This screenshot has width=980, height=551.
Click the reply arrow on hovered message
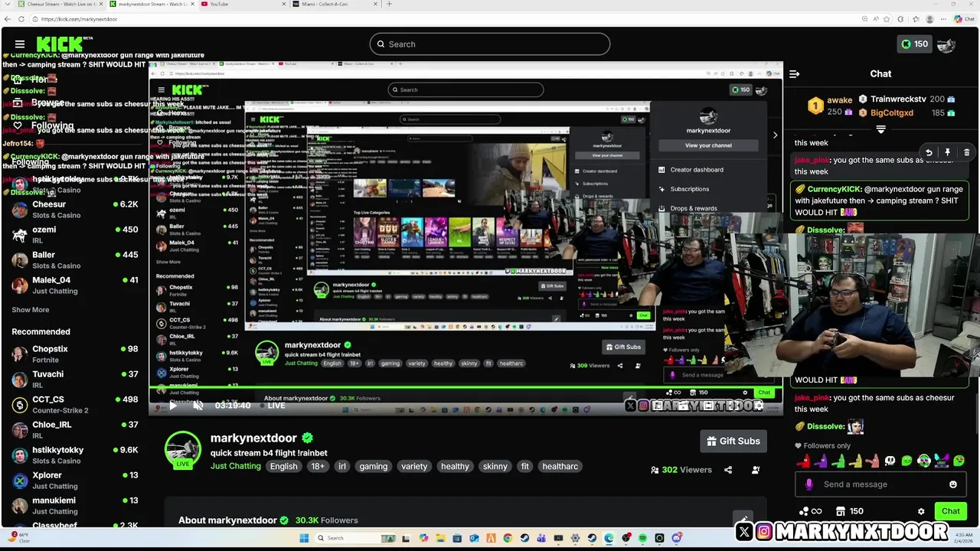pos(929,152)
